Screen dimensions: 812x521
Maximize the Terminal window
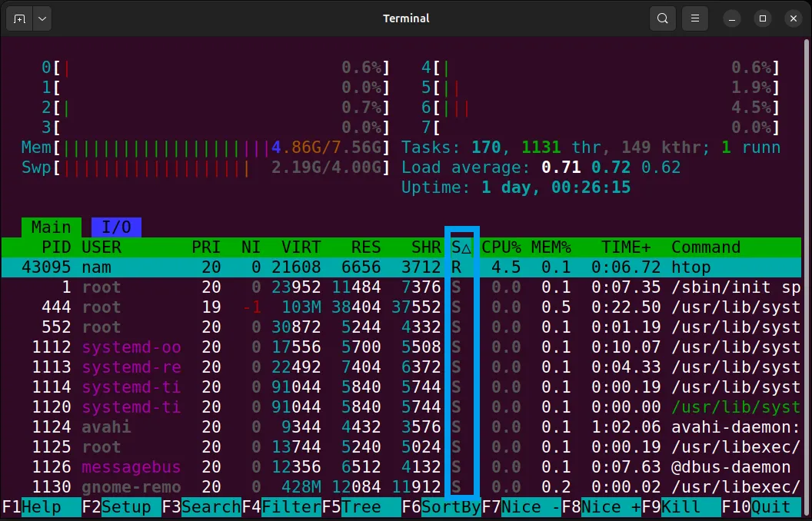tap(762, 18)
